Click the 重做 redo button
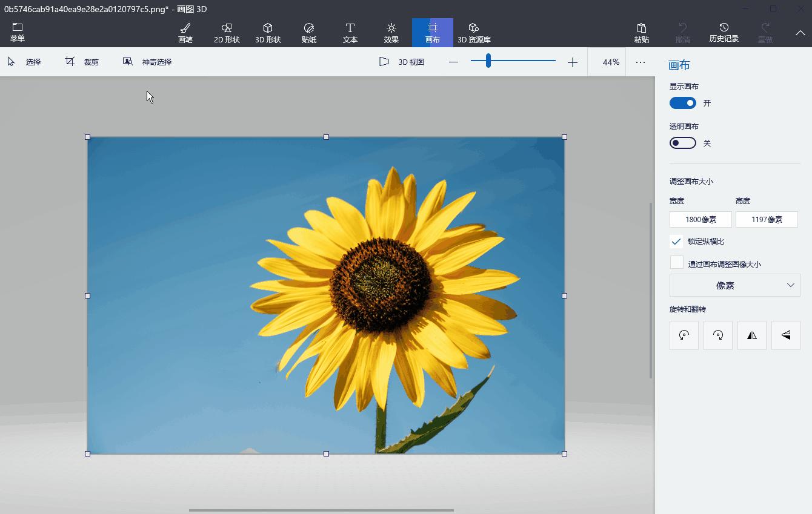The width and height of the screenshot is (812, 514). pyautogui.click(x=765, y=33)
